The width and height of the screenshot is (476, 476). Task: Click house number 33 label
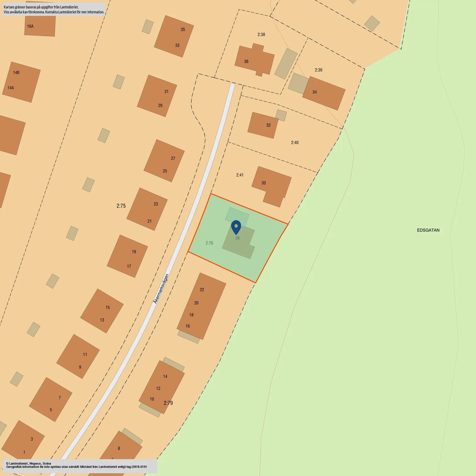coord(177,46)
